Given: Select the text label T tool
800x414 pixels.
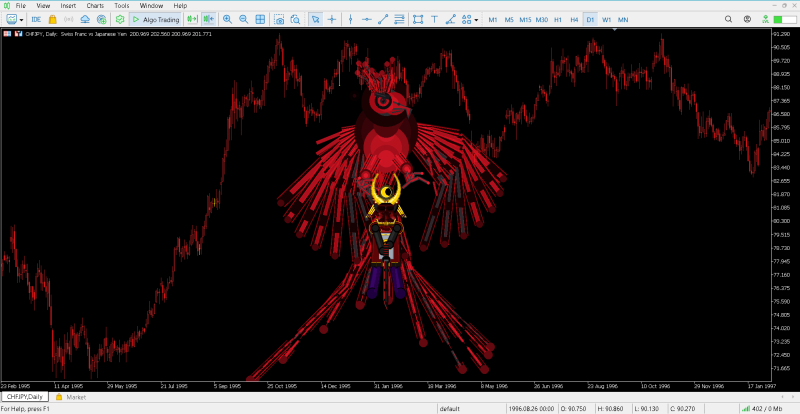Looking at the screenshot, I should point(434,19).
